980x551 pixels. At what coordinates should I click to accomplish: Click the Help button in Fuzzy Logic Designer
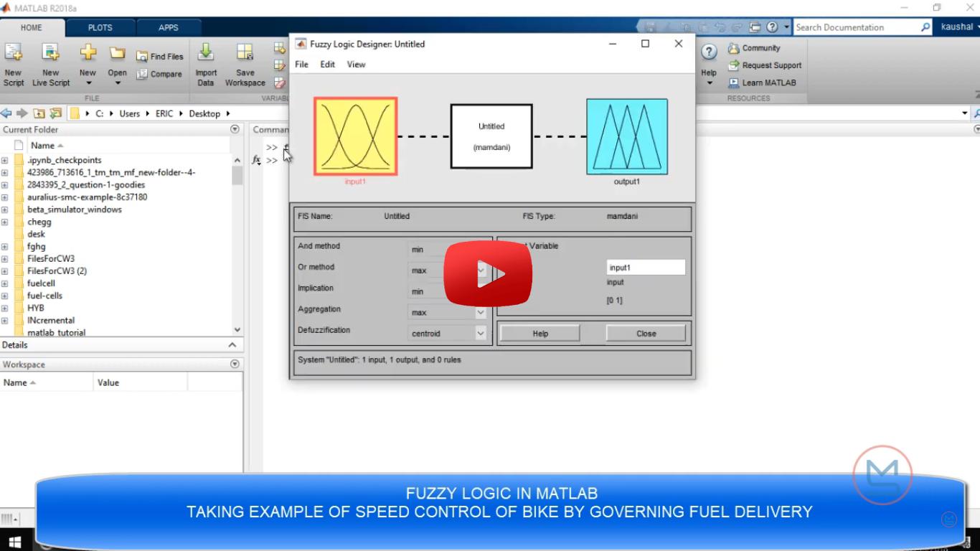pos(540,334)
